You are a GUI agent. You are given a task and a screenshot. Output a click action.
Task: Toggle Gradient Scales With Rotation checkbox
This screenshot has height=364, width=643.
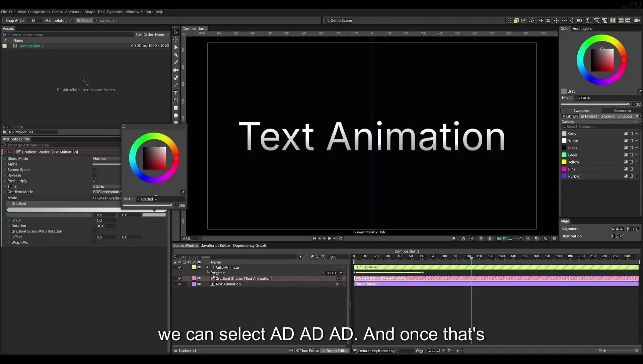coord(94,231)
